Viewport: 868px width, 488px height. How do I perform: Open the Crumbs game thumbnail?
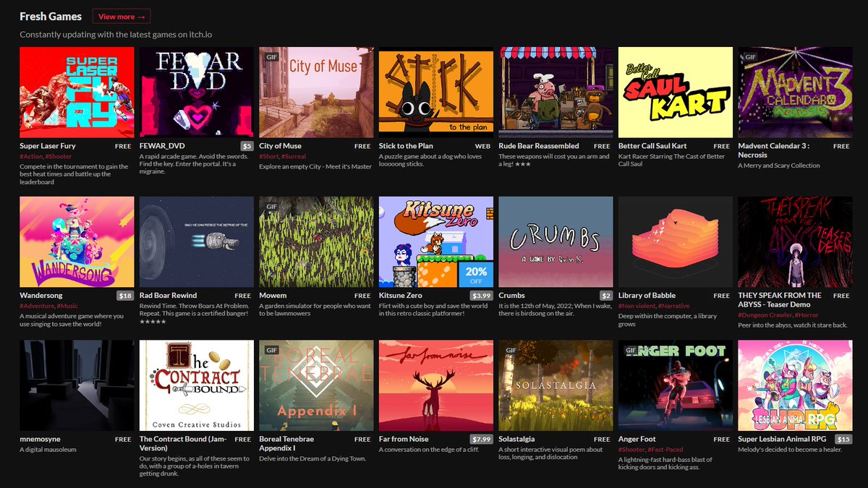coord(556,242)
